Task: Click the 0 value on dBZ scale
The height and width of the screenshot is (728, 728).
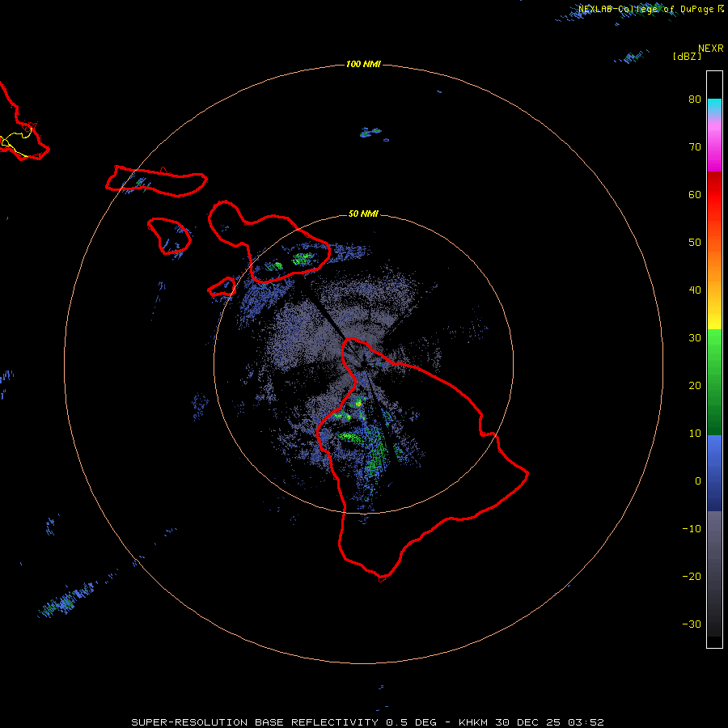Action: (x=698, y=481)
